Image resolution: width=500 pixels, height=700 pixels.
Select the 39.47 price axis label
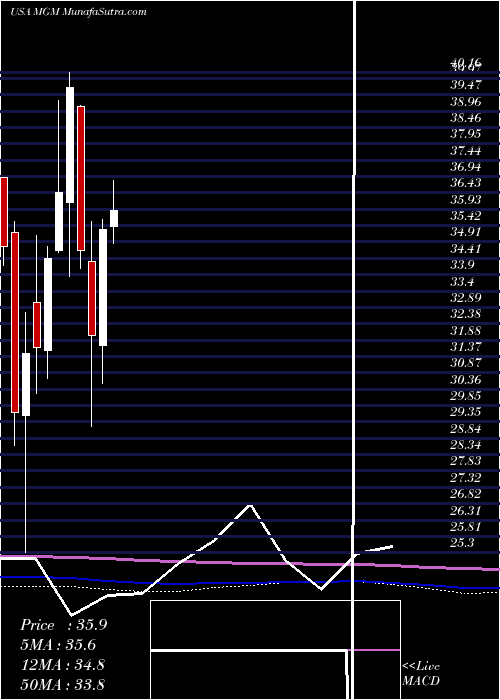466,85
